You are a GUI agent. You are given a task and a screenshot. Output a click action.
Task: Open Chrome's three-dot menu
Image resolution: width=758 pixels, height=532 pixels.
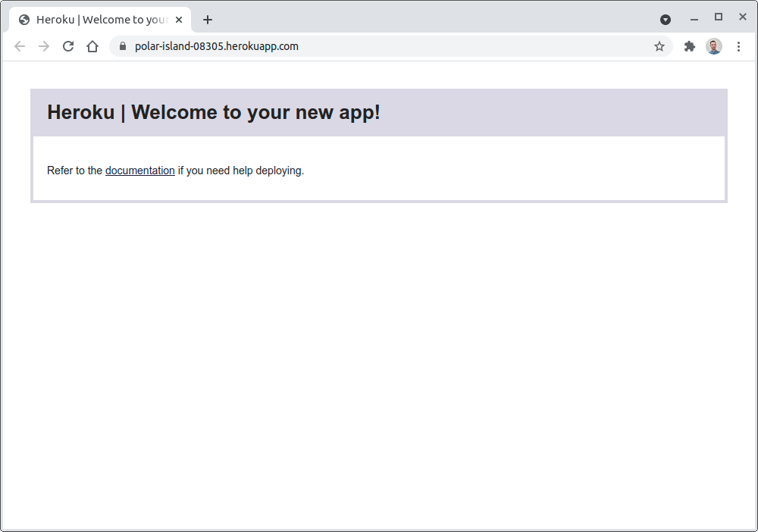[739, 46]
